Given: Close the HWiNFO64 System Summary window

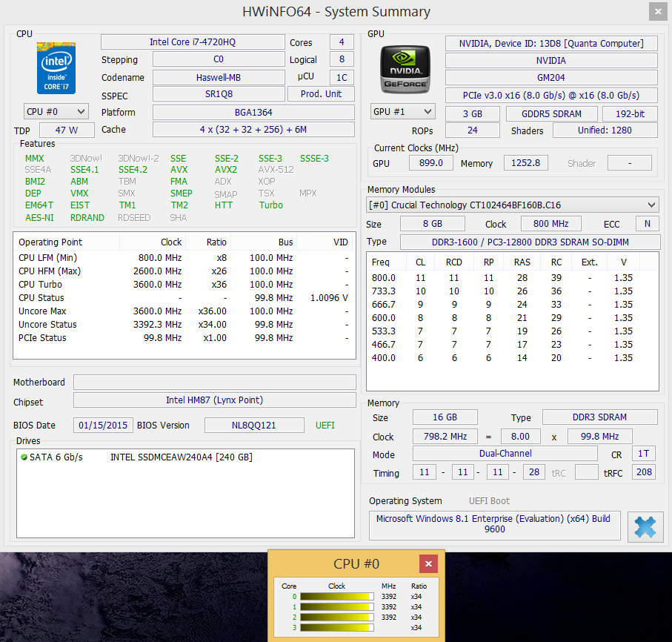Looking at the screenshot, I should [658, 12].
